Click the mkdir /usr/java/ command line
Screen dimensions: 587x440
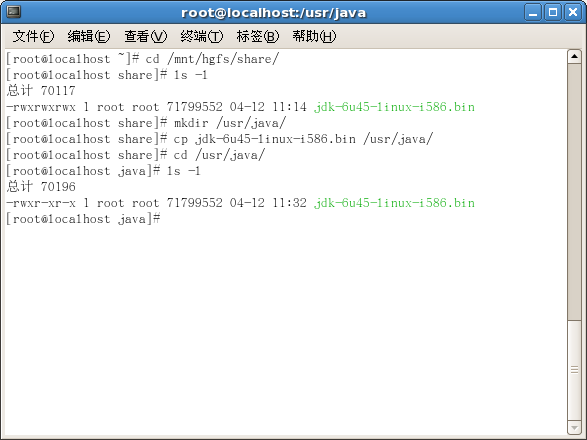click(x=146, y=123)
